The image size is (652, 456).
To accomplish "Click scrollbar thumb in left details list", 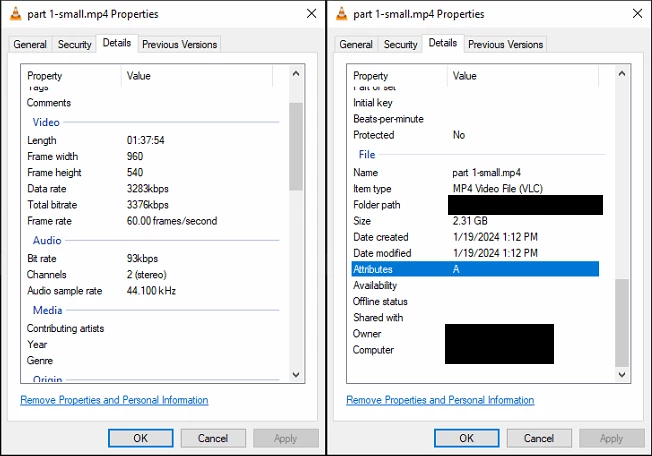I will coord(296,146).
